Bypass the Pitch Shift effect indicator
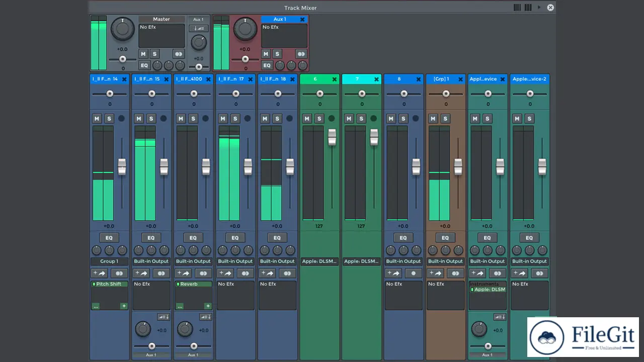 [x=94, y=284]
